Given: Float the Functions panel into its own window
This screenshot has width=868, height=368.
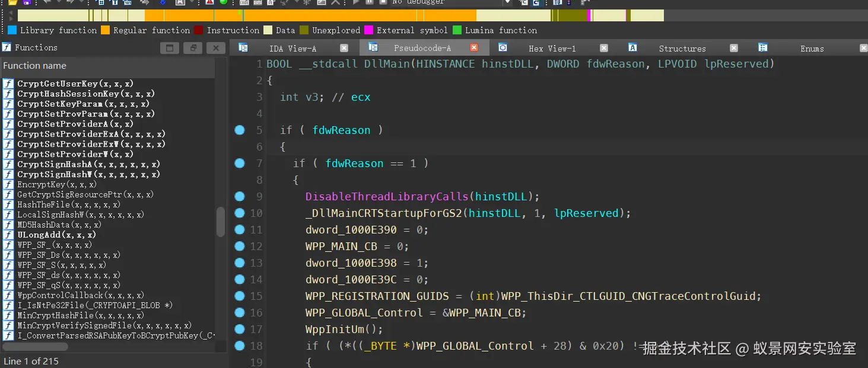Looking at the screenshot, I should click(193, 48).
